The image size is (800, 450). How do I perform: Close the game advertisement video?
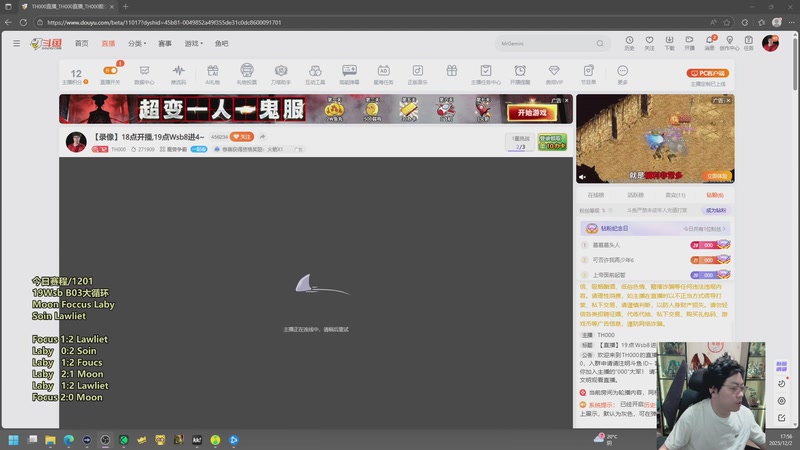point(728,100)
